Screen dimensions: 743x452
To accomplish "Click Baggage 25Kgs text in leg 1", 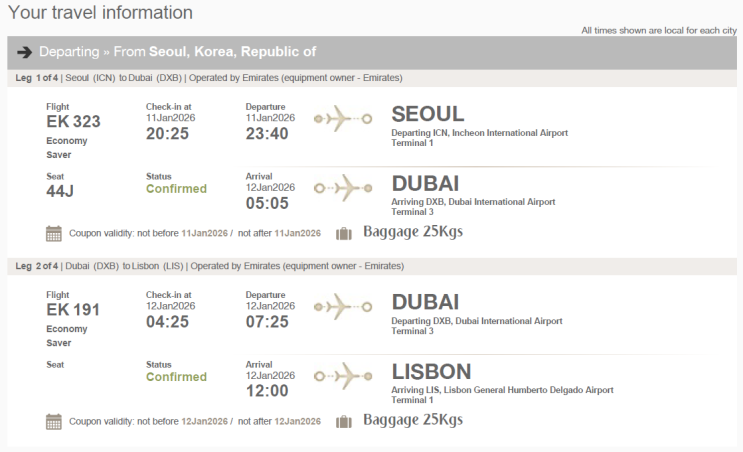I will click(x=413, y=232).
